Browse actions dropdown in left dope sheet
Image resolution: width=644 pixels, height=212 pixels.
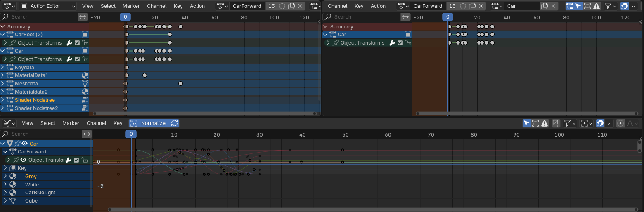223,6
